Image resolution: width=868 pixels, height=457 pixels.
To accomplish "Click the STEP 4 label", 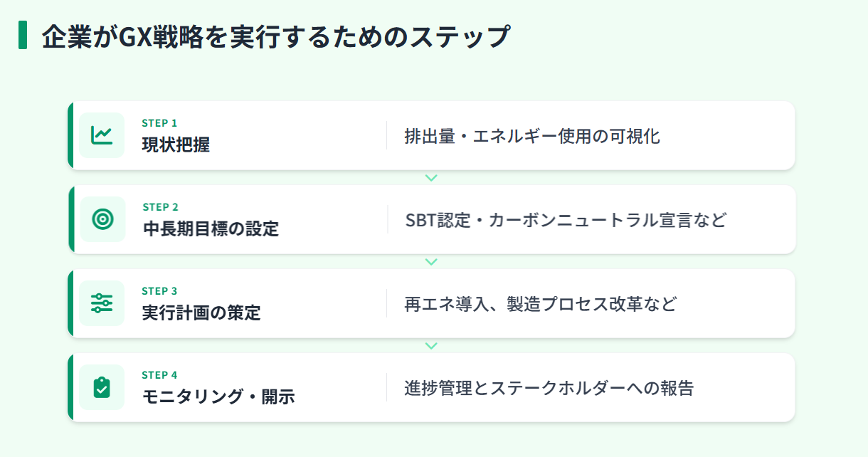I will pos(159,375).
